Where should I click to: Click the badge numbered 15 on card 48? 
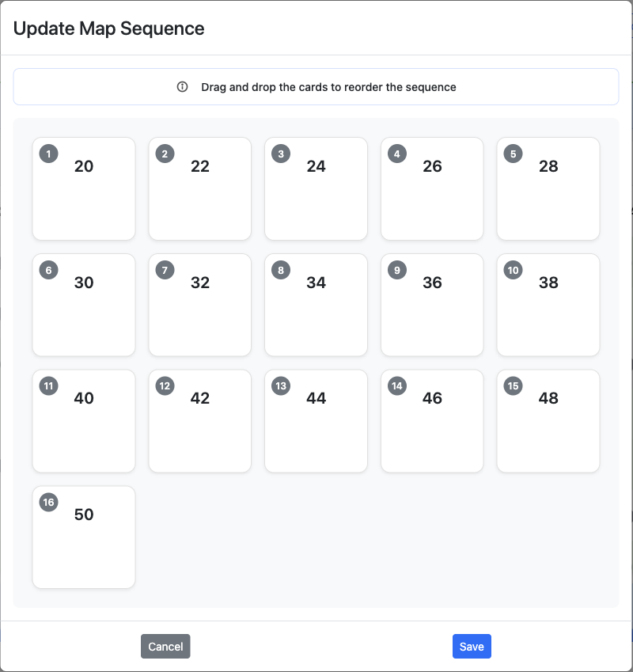pos(513,386)
